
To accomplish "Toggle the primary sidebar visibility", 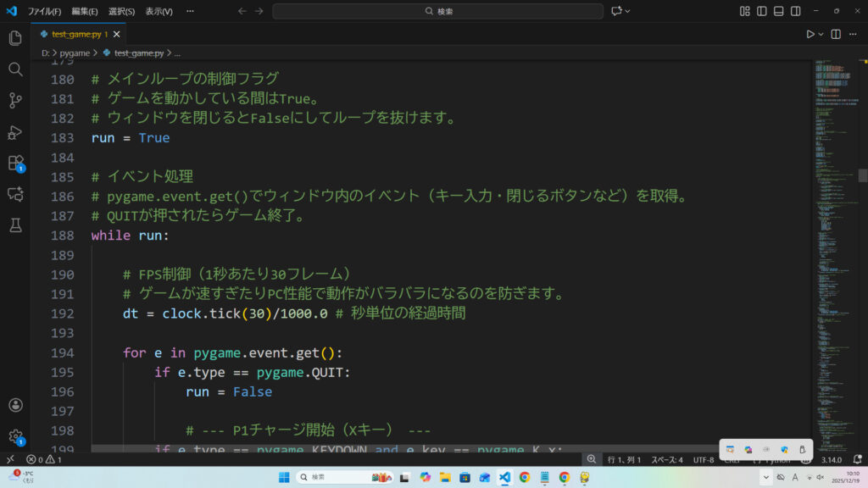I will tap(762, 11).
